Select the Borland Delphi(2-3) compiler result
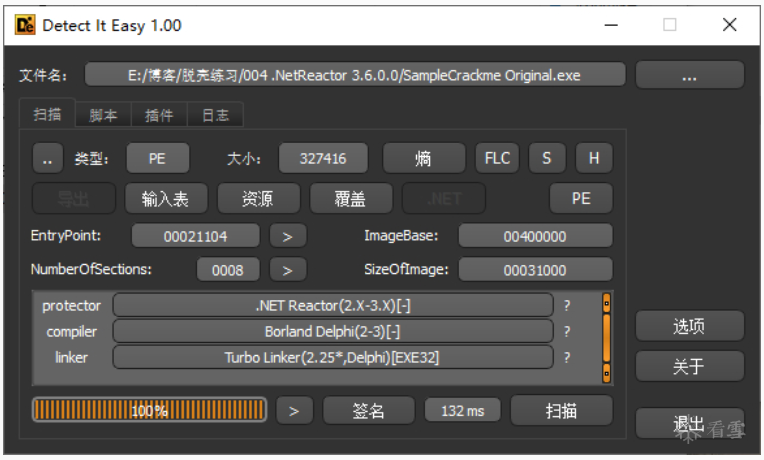Viewport: 764px width, 460px height. [333, 332]
